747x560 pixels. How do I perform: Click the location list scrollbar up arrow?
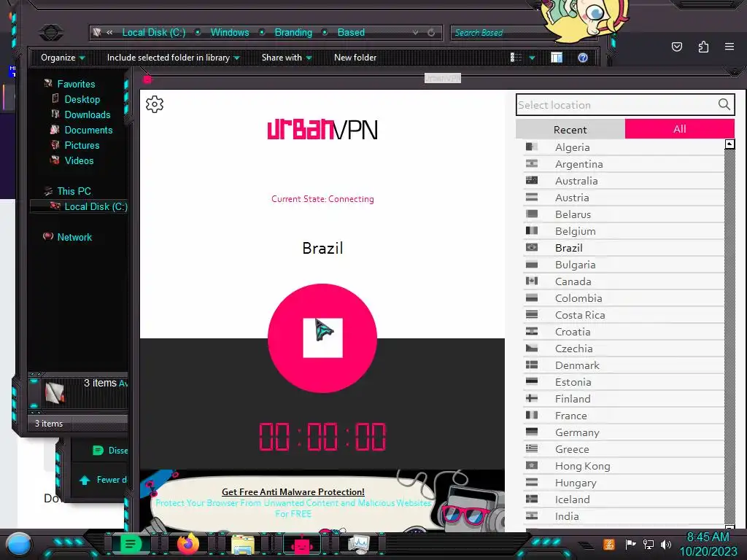pyautogui.click(x=729, y=144)
